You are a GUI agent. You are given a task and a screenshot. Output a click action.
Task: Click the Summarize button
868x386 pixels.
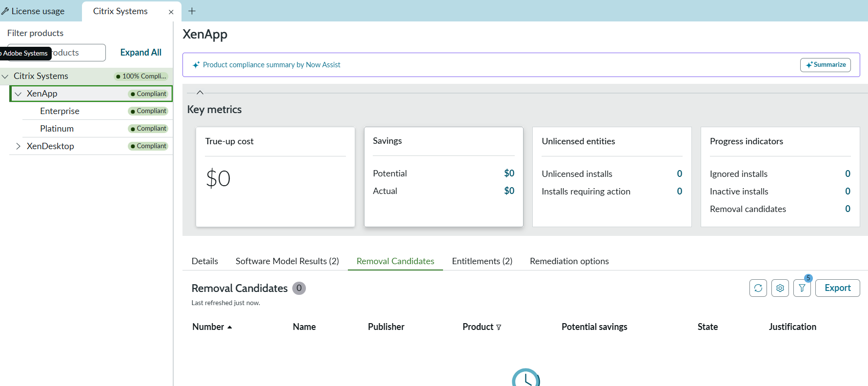[825, 65]
